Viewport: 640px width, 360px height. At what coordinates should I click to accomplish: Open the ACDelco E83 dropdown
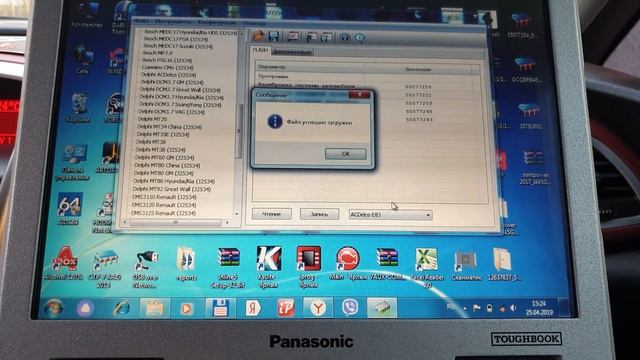[390, 215]
